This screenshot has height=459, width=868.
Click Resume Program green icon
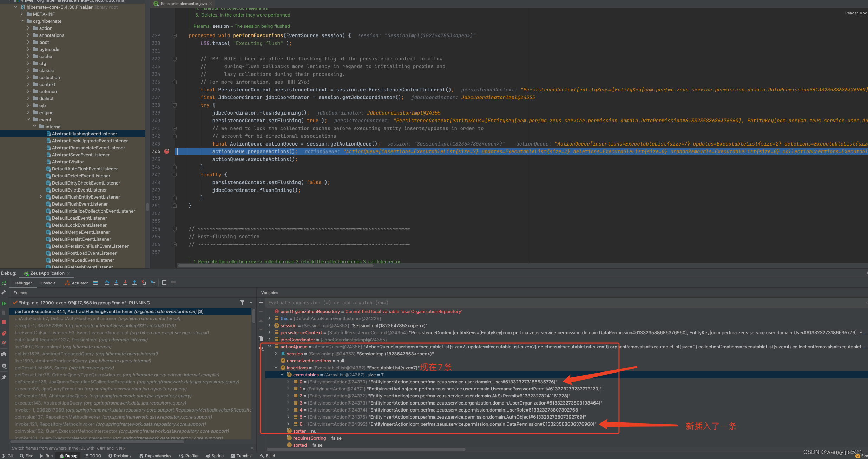(x=4, y=303)
